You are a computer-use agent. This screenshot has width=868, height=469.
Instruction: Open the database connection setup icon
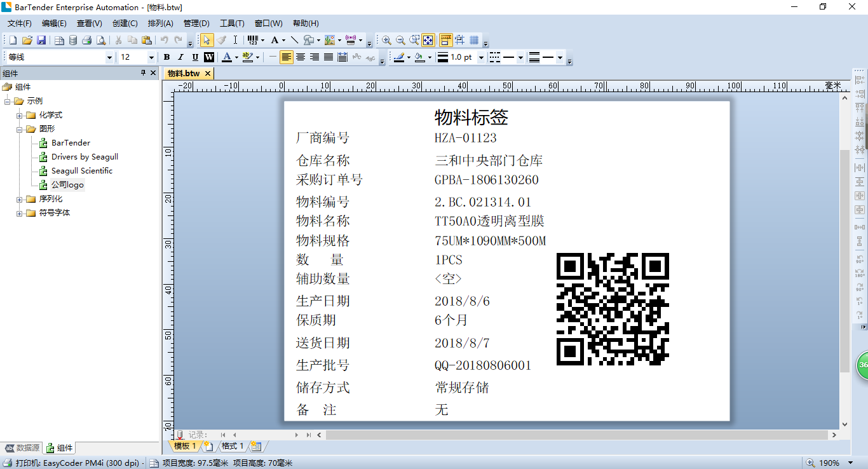tap(73, 40)
